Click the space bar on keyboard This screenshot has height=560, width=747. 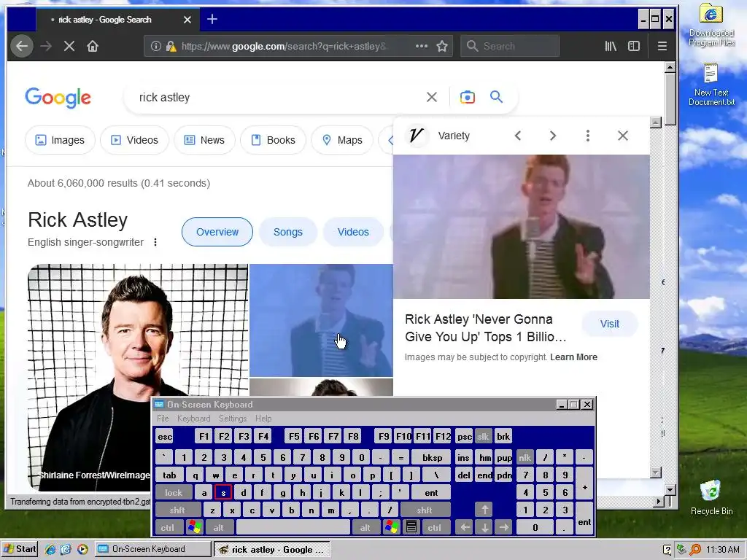(x=293, y=527)
